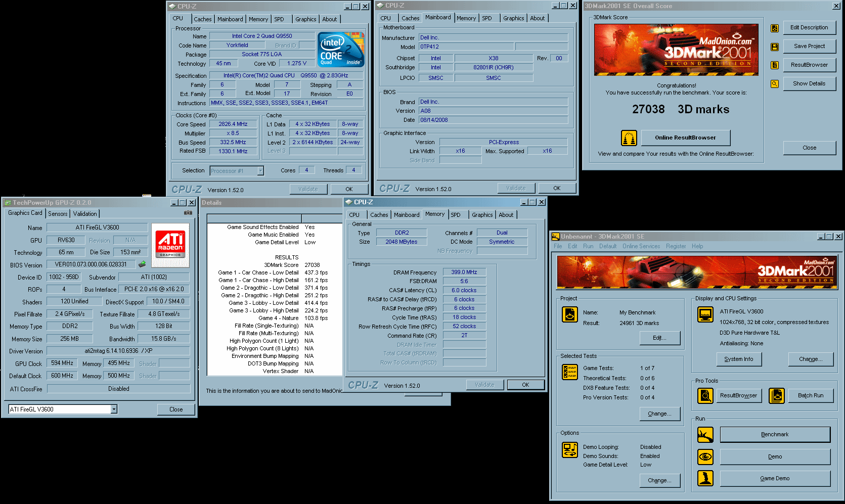Screen dimensions: 845x504
Task: Click Close button in Overall Score window
Action: tap(809, 148)
